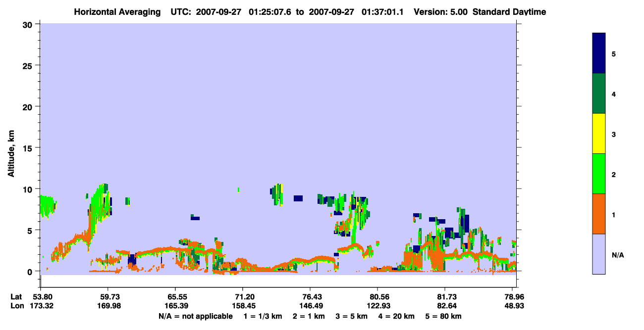Click the altitude tick label 10
The height and width of the screenshot is (330, 644).
click(x=29, y=189)
